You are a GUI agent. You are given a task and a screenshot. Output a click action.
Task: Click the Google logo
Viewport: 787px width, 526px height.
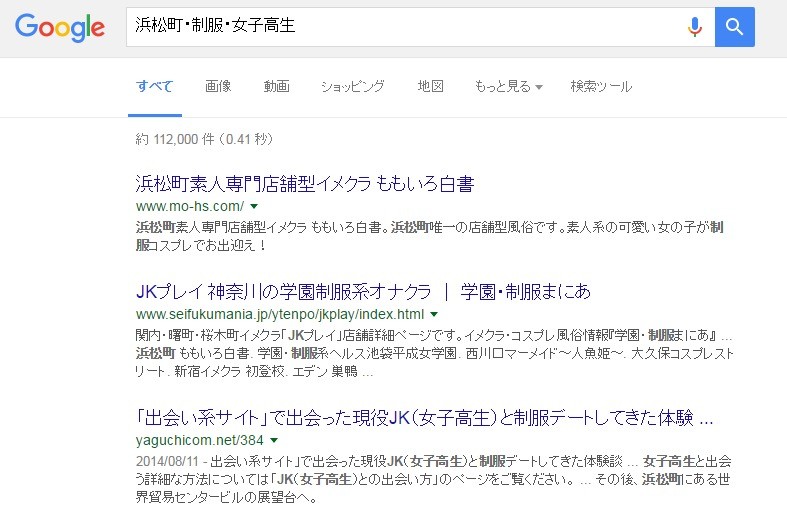pos(60,28)
